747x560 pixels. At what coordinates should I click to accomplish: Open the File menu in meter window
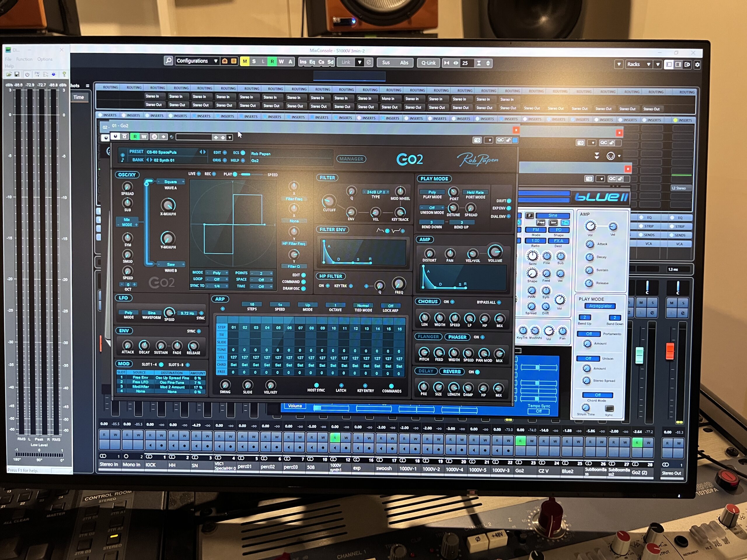pyautogui.click(x=8, y=59)
